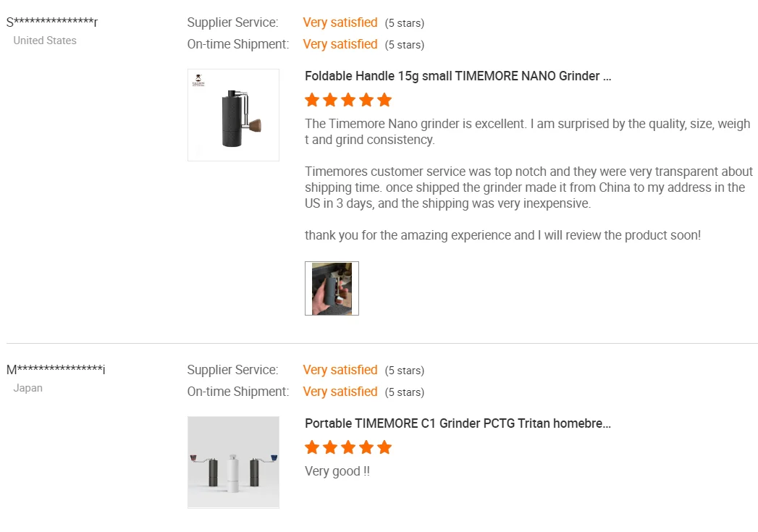Click the "Japan" country label
The height and width of the screenshot is (532, 758).
[28, 388]
